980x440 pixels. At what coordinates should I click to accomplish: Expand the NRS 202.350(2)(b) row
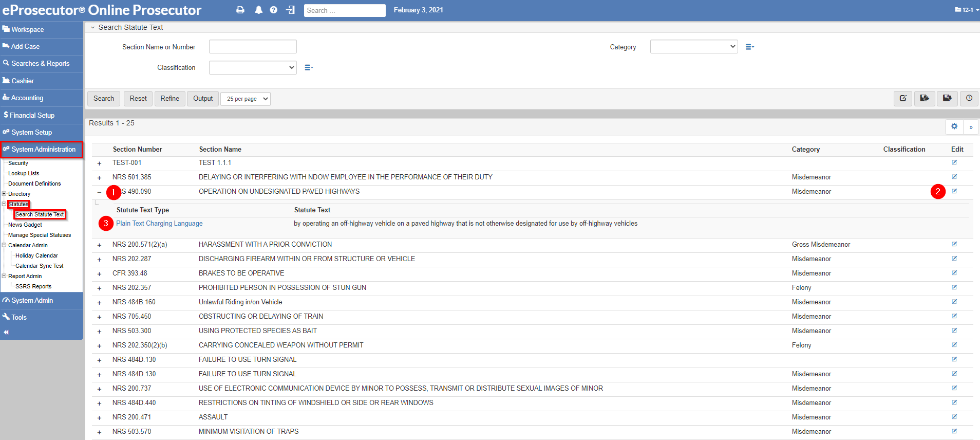coord(99,346)
